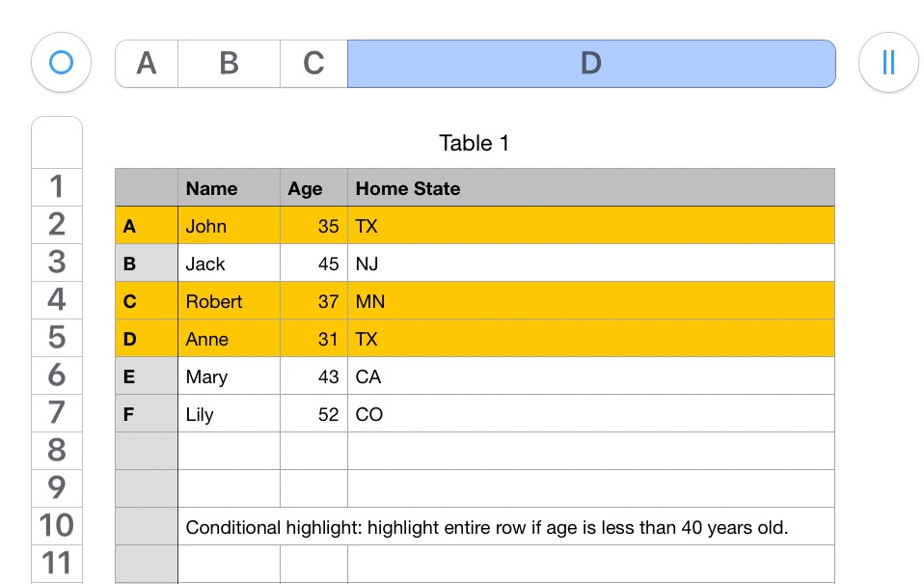Select the Age header cell
The height and width of the screenshot is (584, 924).
[313, 188]
